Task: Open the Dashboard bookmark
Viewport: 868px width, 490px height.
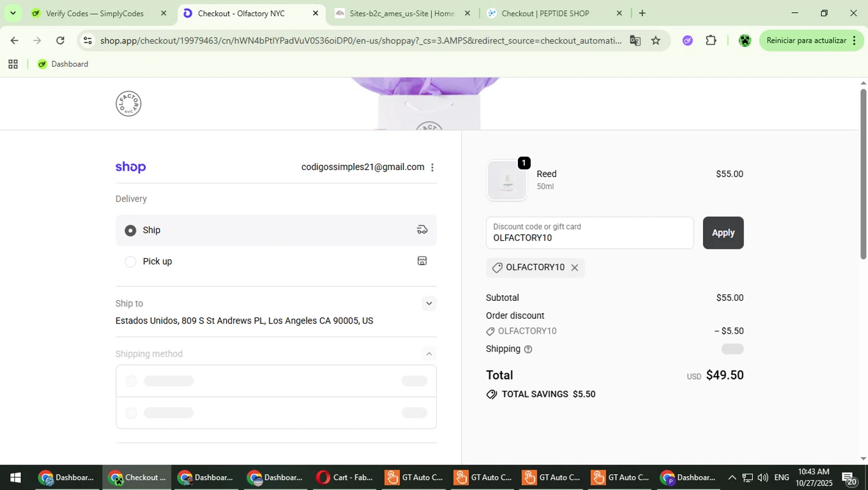Action: 63,64
